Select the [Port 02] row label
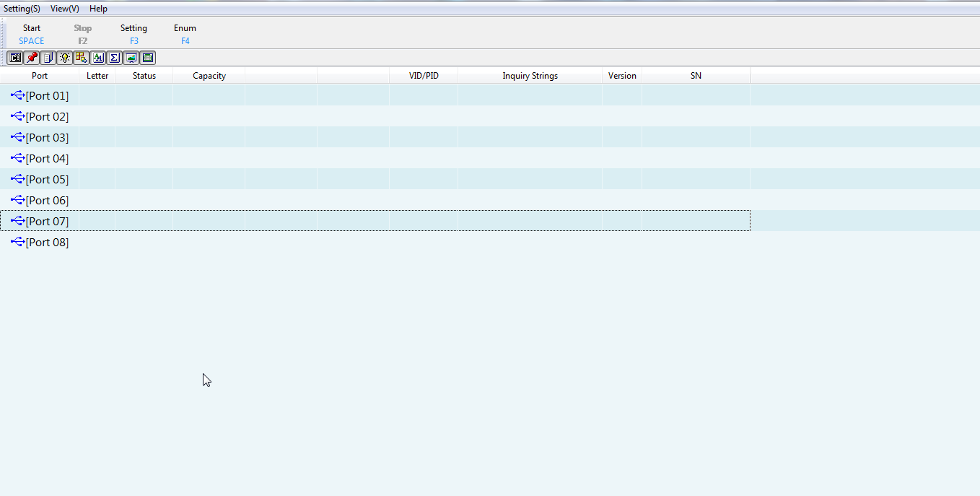 48,116
